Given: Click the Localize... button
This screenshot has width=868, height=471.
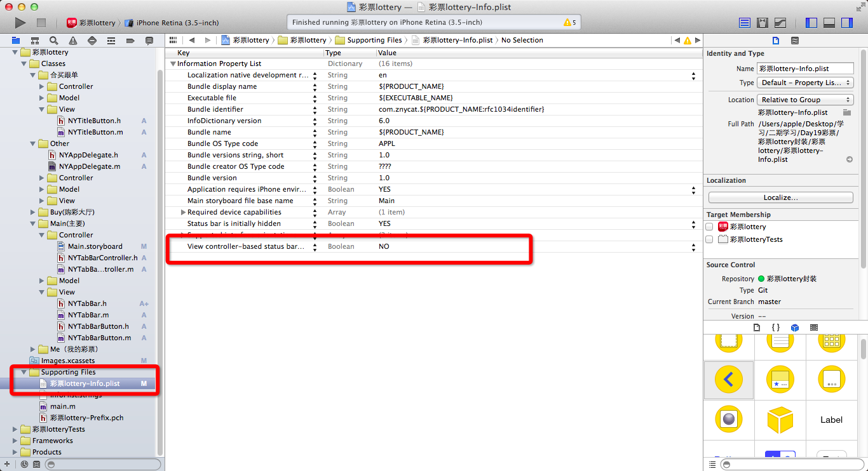Looking at the screenshot, I should point(780,197).
